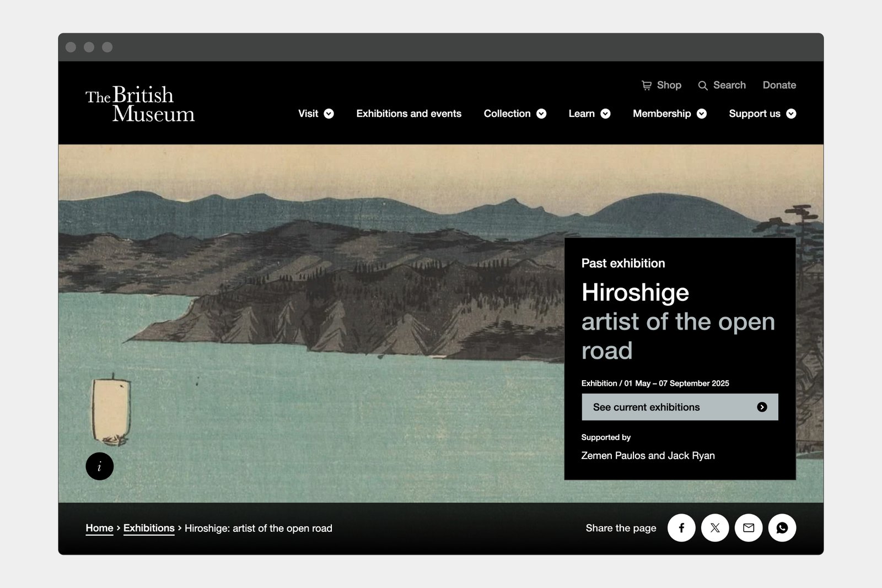Expand the Support us menu chevron
This screenshot has height=588, width=882.
791,114
